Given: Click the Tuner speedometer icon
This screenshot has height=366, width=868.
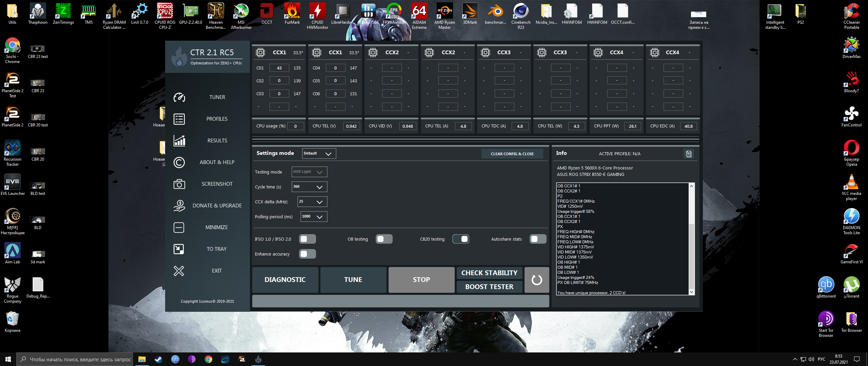Looking at the screenshot, I should pos(179,98).
